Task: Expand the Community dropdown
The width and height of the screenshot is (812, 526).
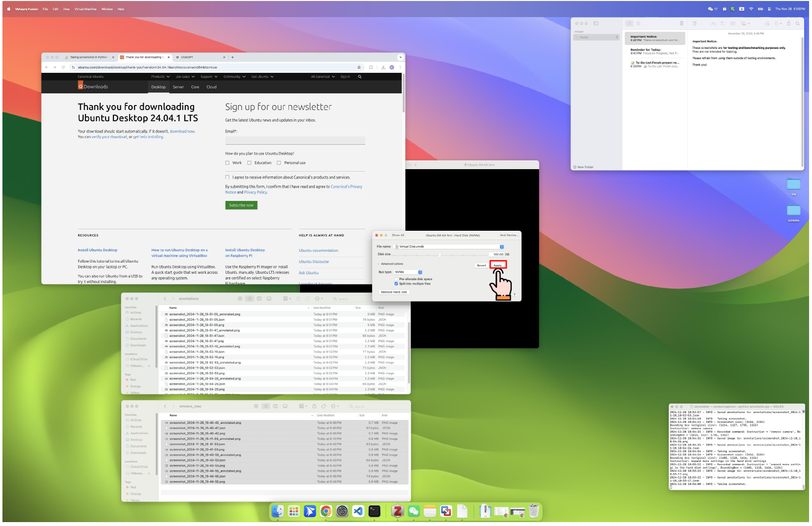Action: (235, 77)
